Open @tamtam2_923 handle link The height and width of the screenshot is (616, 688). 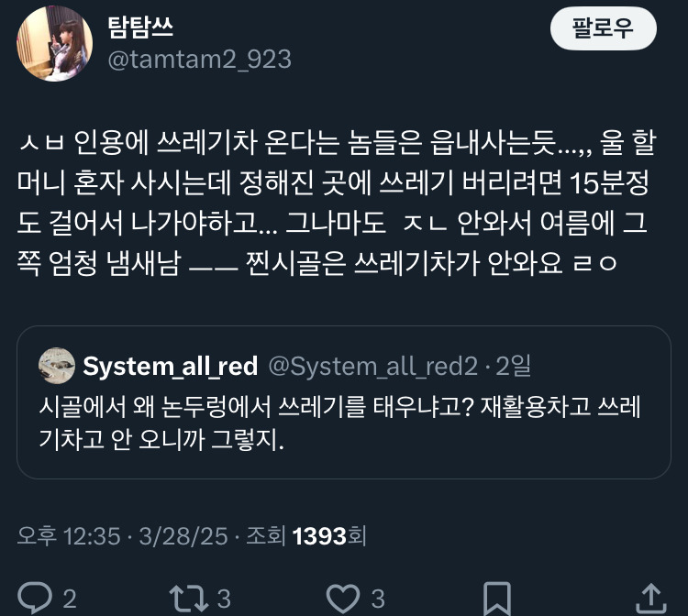pos(200,60)
